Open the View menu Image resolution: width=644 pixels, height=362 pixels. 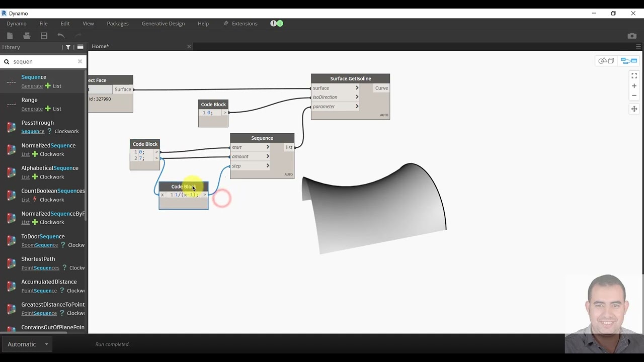(88, 24)
